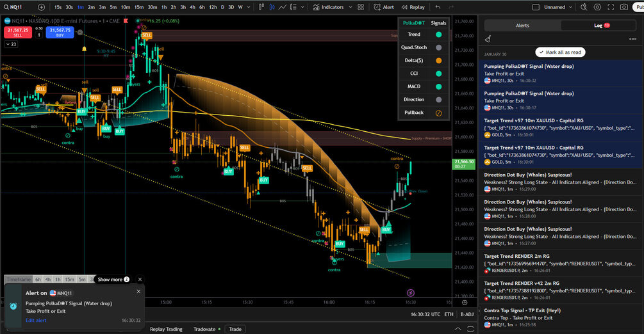644x334 pixels.
Task: Open quick search magnifier icon
Action: tap(584, 7)
